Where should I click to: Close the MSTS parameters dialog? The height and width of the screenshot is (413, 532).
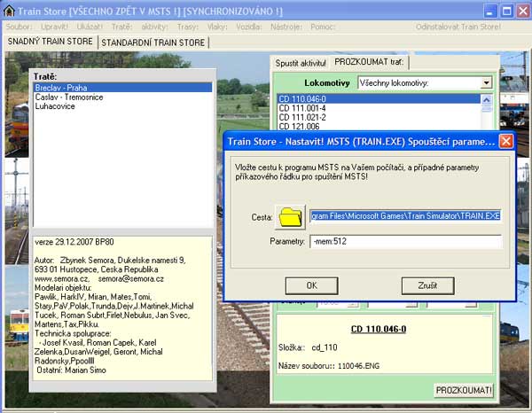pos(505,141)
